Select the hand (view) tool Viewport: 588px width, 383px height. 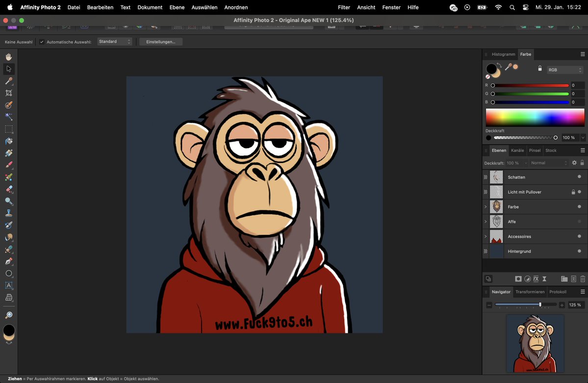pyautogui.click(x=9, y=56)
